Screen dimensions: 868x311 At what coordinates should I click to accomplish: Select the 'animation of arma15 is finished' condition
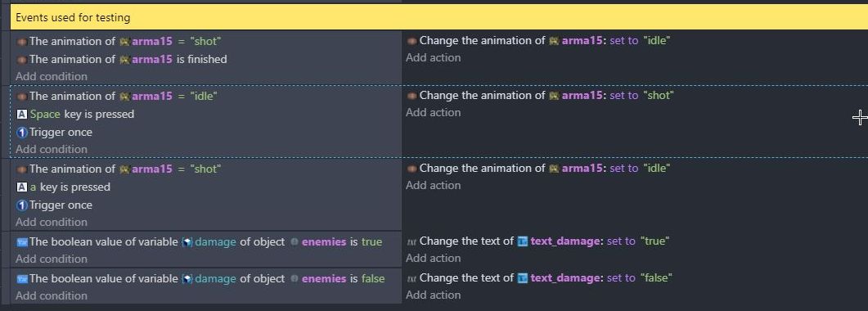pyautogui.click(x=128, y=59)
